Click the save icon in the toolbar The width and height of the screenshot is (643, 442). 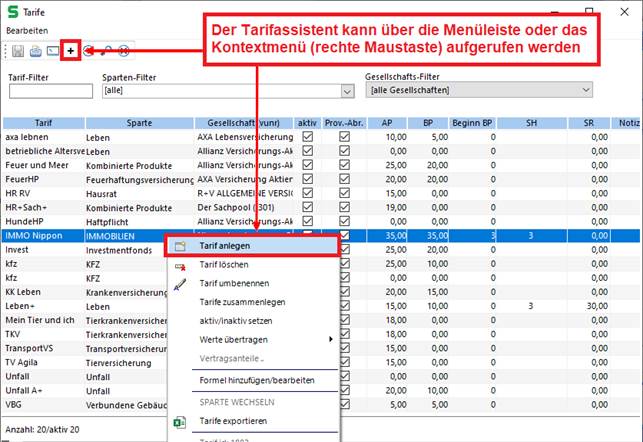pyautogui.click(x=16, y=49)
